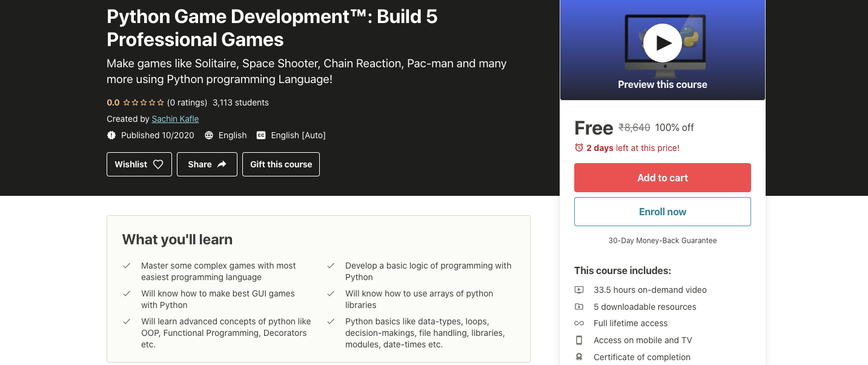Click the course subtitle description

tap(306, 71)
